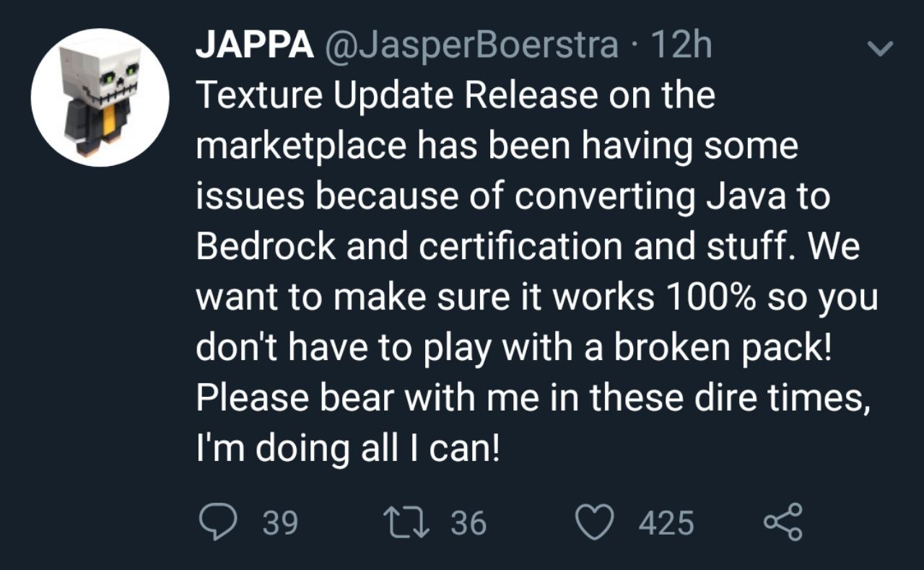Click the tweet line starting "Texture Update Release"
The image size is (924, 570).
pos(456,97)
